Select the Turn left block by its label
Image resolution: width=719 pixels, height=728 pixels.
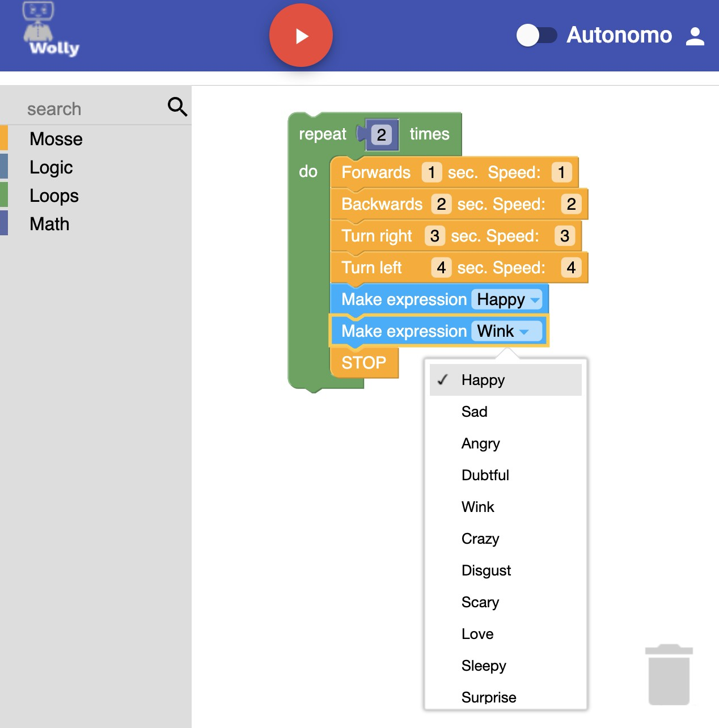pyautogui.click(x=371, y=268)
